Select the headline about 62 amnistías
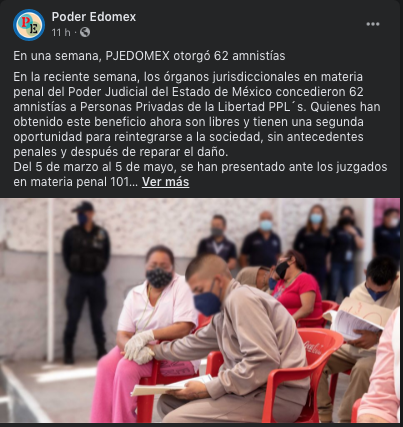Screen dimensions: 403x427 (x=149, y=56)
